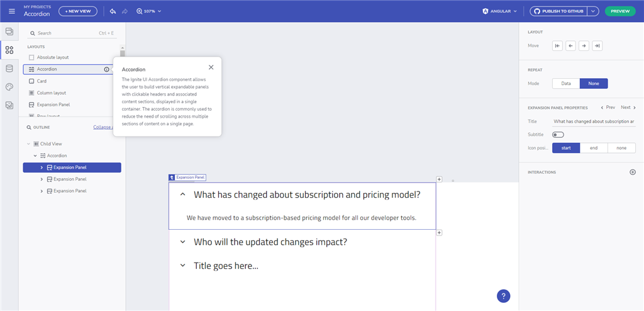This screenshot has width=644, height=311.
Task: Expand the second Expansion Panel outline node
Action: pos(42,179)
